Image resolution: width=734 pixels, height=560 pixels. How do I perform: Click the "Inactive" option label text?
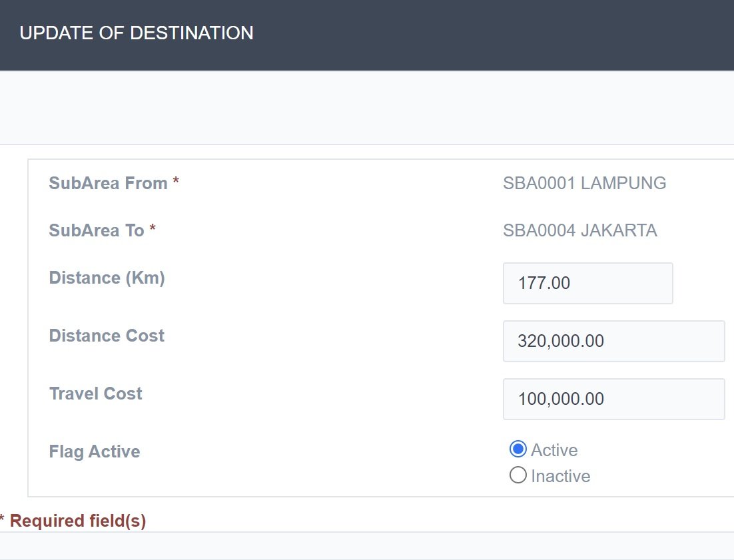pos(560,476)
